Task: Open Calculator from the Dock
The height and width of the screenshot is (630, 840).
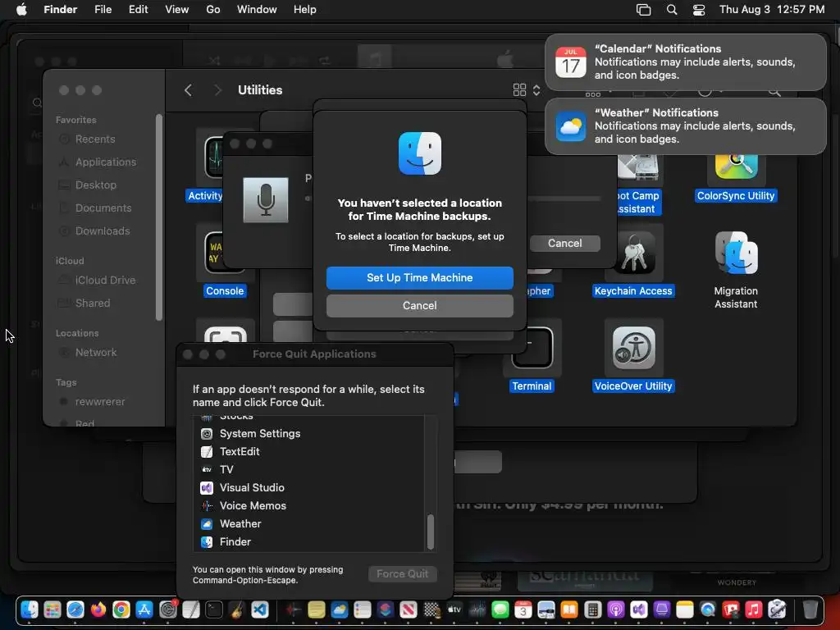Action: point(592,609)
